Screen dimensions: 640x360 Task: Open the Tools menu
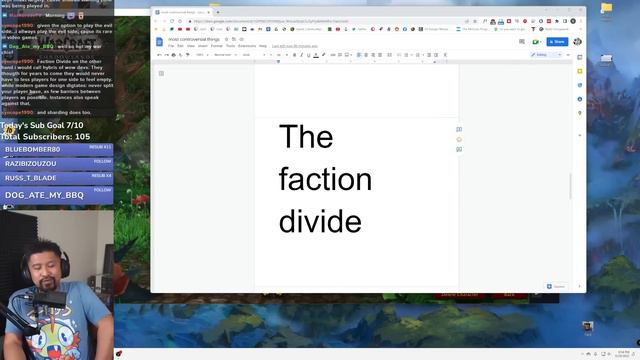[x=231, y=46]
